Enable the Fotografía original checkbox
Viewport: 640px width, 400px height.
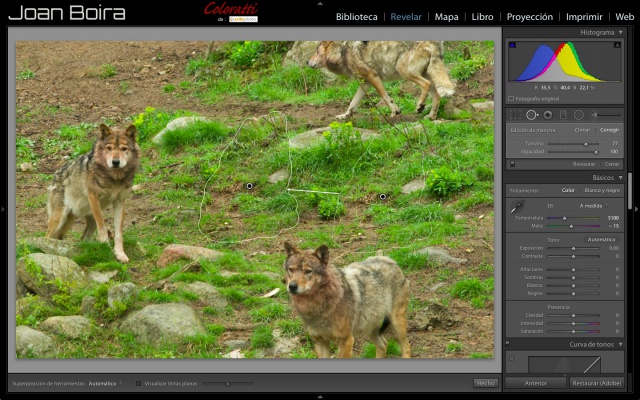(x=511, y=99)
